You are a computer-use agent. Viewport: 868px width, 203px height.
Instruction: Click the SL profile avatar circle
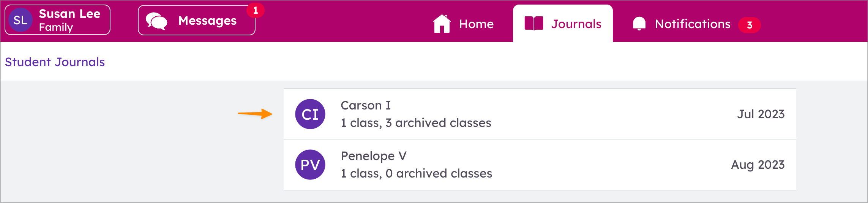(21, 20)
